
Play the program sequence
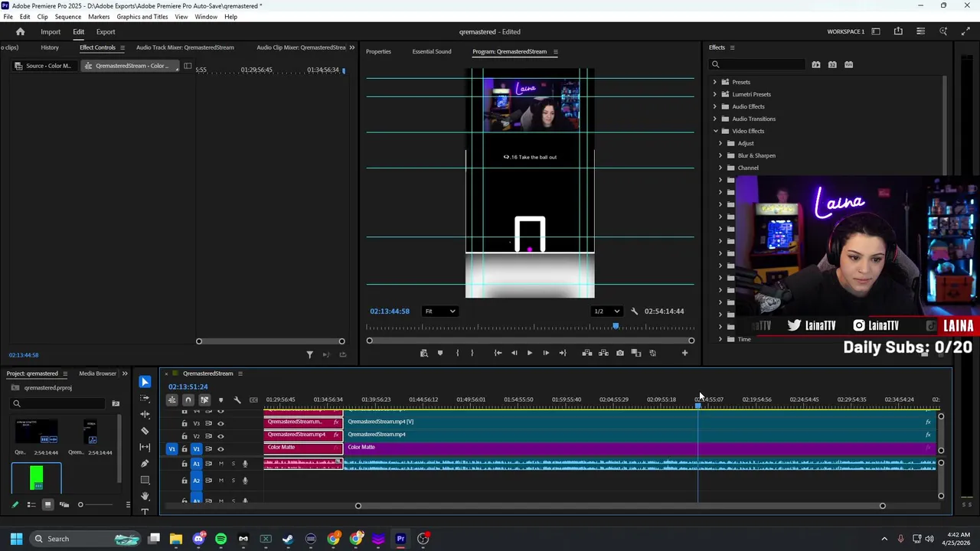pos(529,353)
